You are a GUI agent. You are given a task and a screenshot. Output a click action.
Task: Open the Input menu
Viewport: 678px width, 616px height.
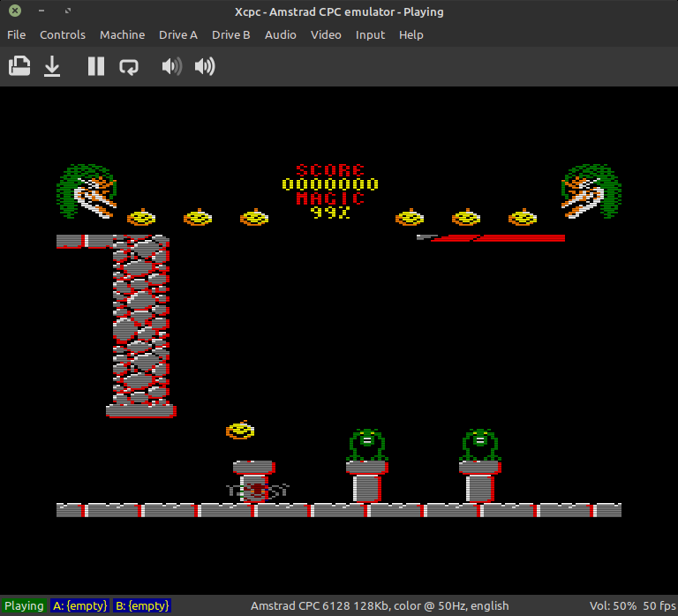pyautogui.click(x=370, y=34)
